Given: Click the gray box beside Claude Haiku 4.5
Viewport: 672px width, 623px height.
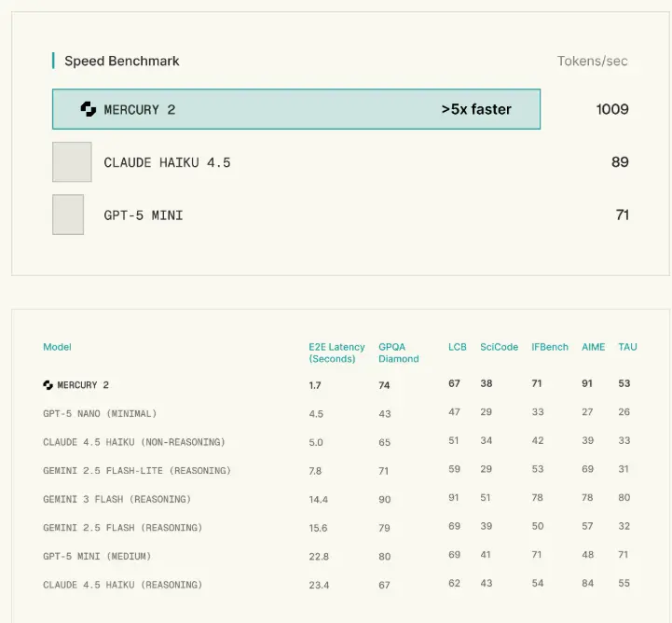Looking at the screenshot, I should point(72,162).
